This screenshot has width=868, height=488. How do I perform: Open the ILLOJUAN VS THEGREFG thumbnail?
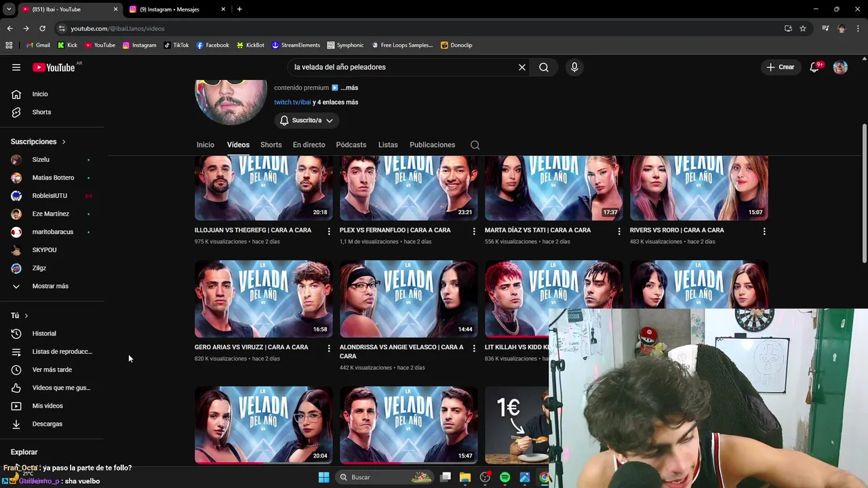click(263, 188)
